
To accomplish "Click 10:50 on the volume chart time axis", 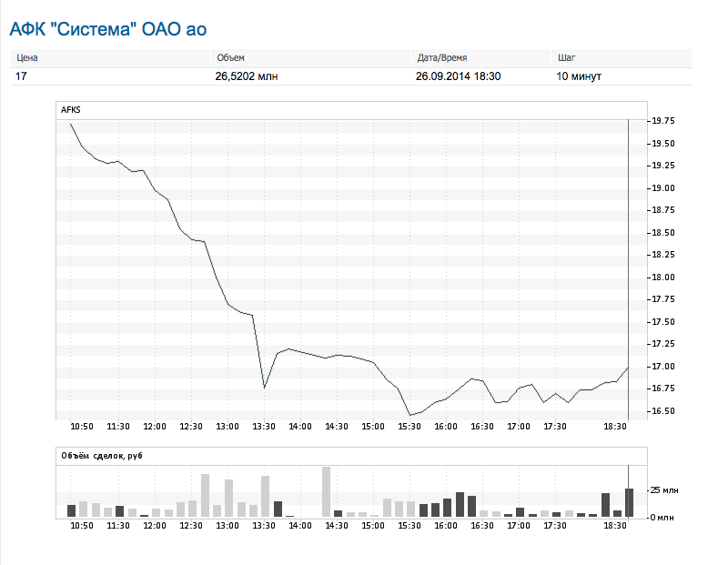I will tap(82, 526).
